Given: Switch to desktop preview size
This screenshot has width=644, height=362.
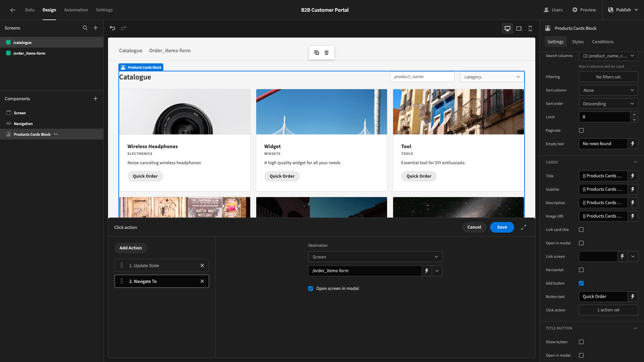Looking at the screenshot, I should (x=507, y=28).
